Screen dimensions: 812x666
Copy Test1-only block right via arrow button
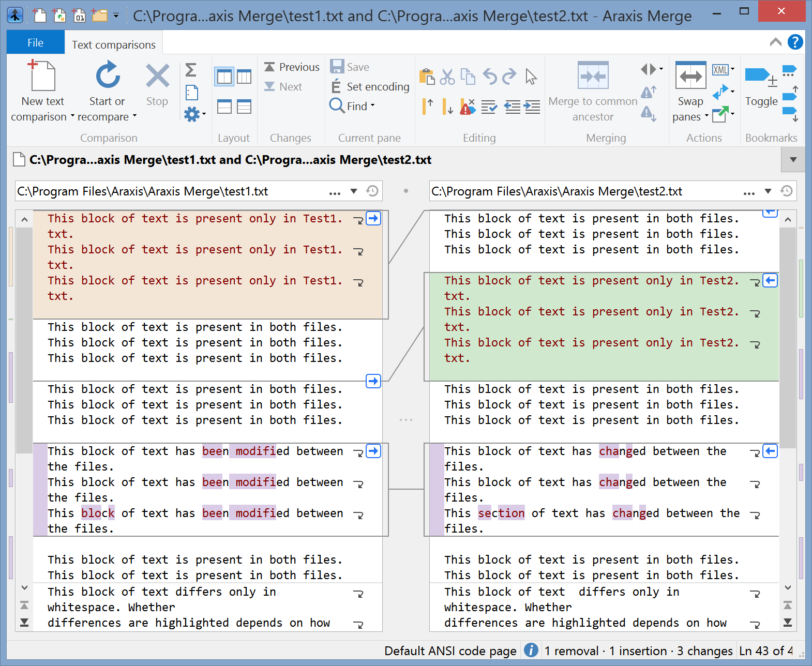(373, 218)
